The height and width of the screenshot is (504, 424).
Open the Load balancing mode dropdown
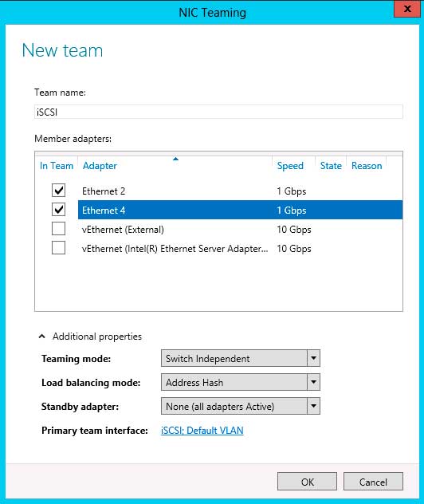pyautogui.click(x=241, y=382)
